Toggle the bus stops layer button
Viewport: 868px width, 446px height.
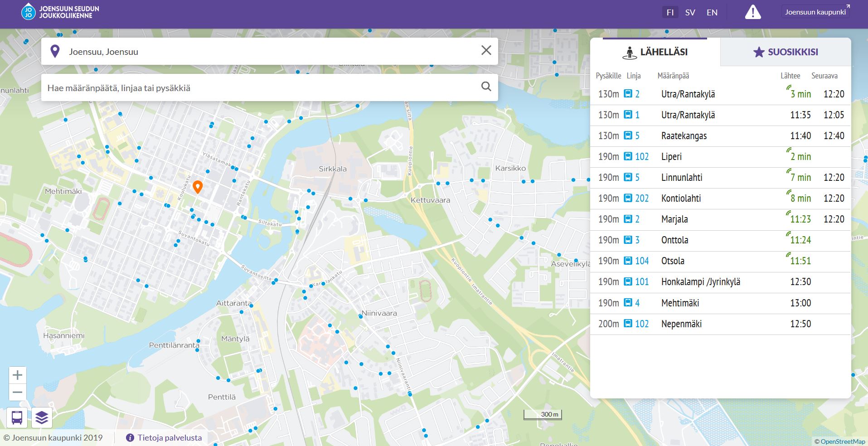[x=17, y=417]
